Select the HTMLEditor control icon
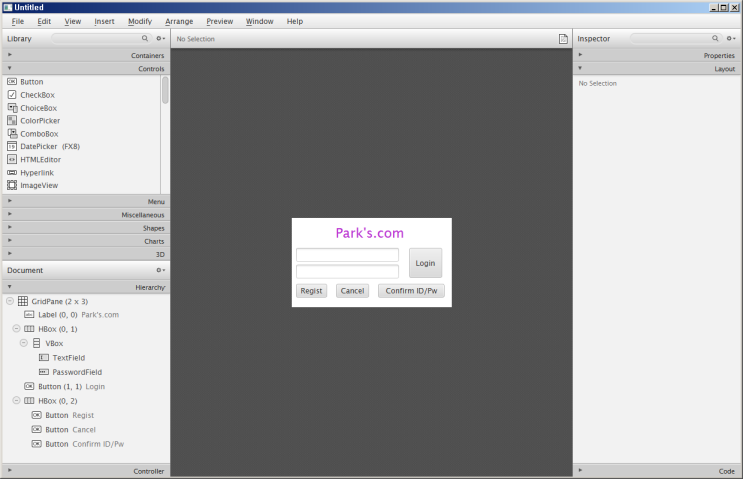 click(x=12, y=159)
